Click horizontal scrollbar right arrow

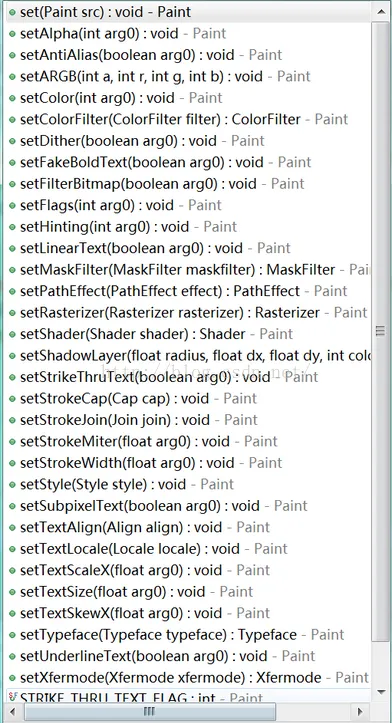tap(361, 711)
